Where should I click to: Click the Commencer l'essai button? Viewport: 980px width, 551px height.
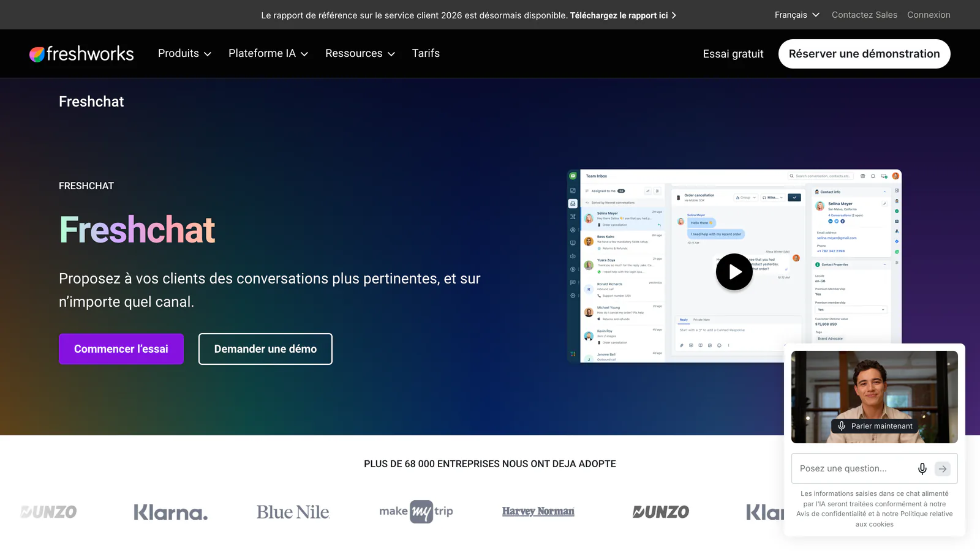click(x=121, y=349)
